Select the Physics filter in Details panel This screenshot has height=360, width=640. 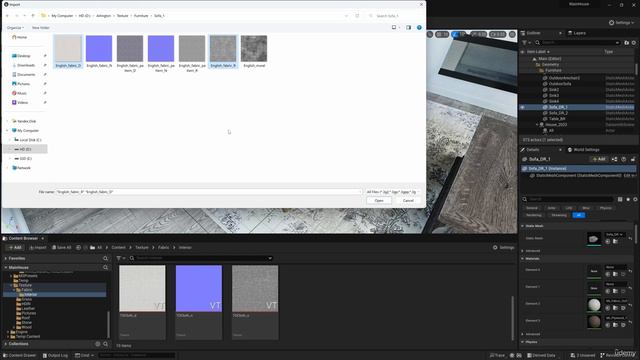pyautogui.click(x=605, y=208)
